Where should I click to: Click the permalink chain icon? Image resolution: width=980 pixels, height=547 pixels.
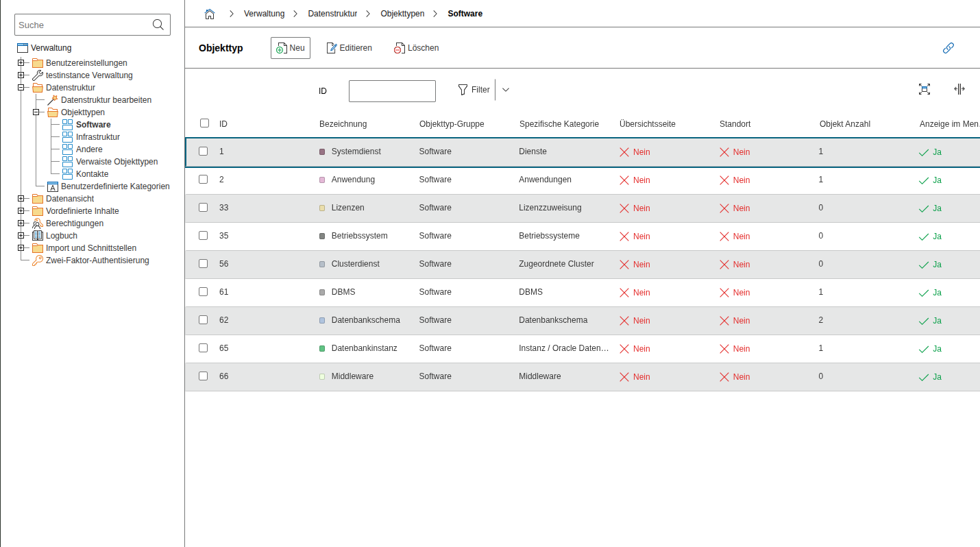point(948,48)
